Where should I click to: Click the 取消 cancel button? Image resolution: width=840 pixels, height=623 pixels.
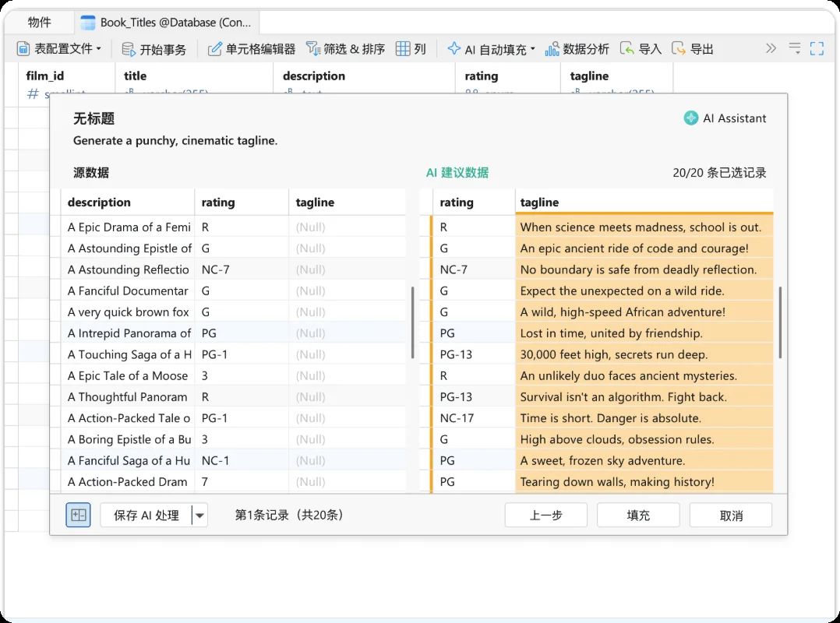pyautogui.click(x=731, y=515)
